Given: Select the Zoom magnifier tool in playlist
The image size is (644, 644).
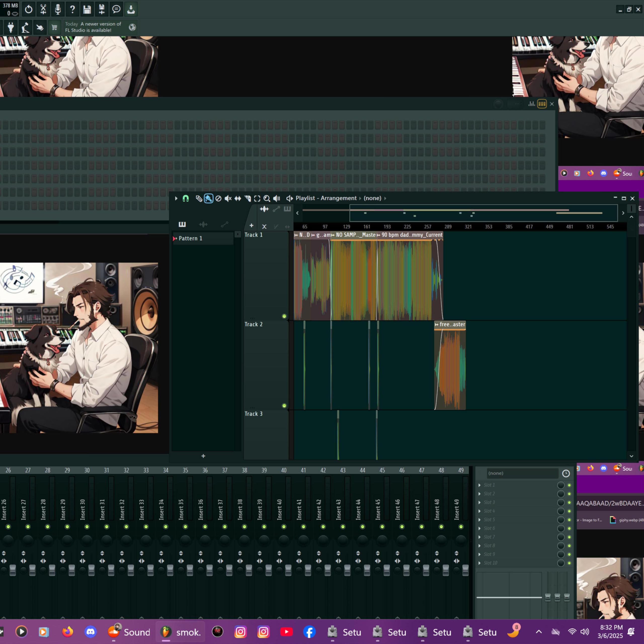Looking at the screenshot, I should tap(267, 198).
